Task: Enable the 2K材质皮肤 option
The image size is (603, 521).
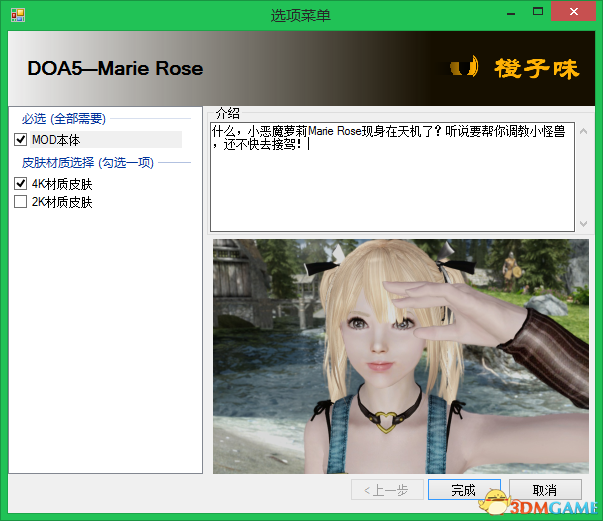Action: click(x=21, y=202)
